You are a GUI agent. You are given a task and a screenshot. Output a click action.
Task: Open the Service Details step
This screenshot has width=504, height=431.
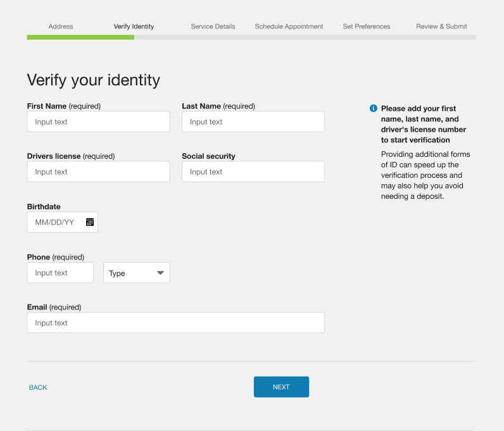pyautogui.click(x=213, y=27)
